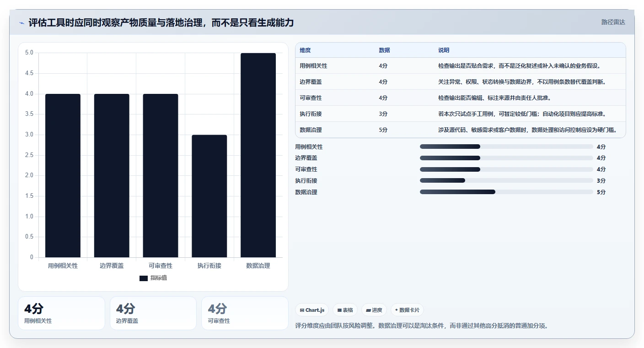This screenshot has width=644, height=348.
Task: Open the 边界覆盖 4分 data card
Action: pos(153,313)
